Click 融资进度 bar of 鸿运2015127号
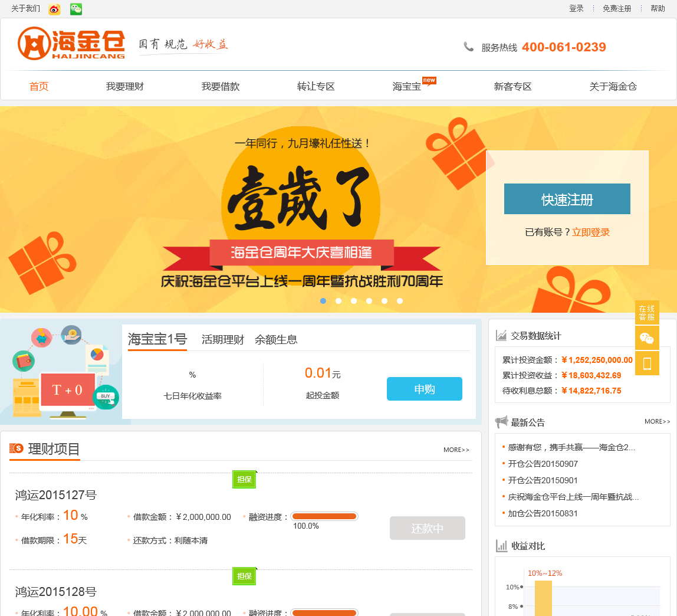Viewport: 677px width, 616px height. (324, 516)
